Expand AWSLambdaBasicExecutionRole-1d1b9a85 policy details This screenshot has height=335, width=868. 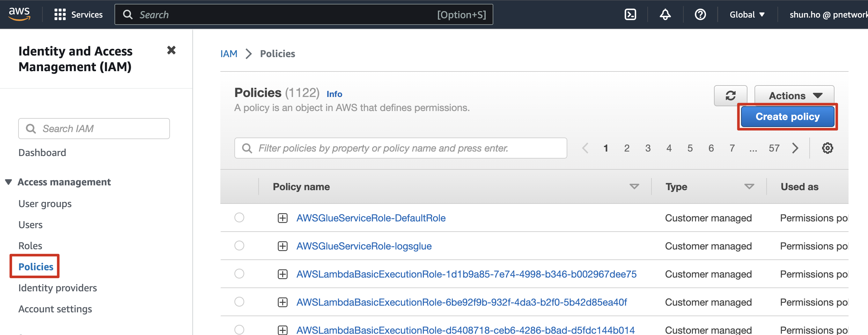pos(282,274)
